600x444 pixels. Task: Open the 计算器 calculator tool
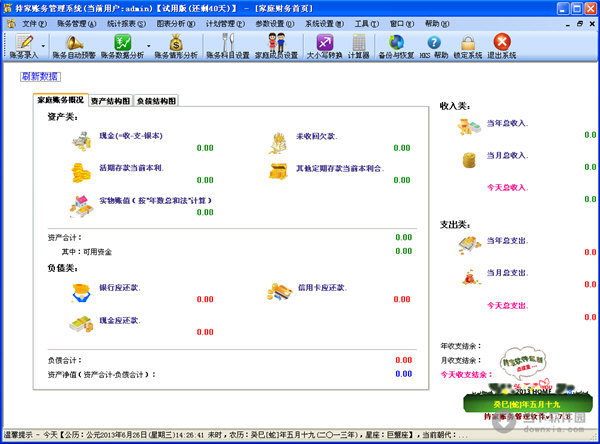pos(359,44)
